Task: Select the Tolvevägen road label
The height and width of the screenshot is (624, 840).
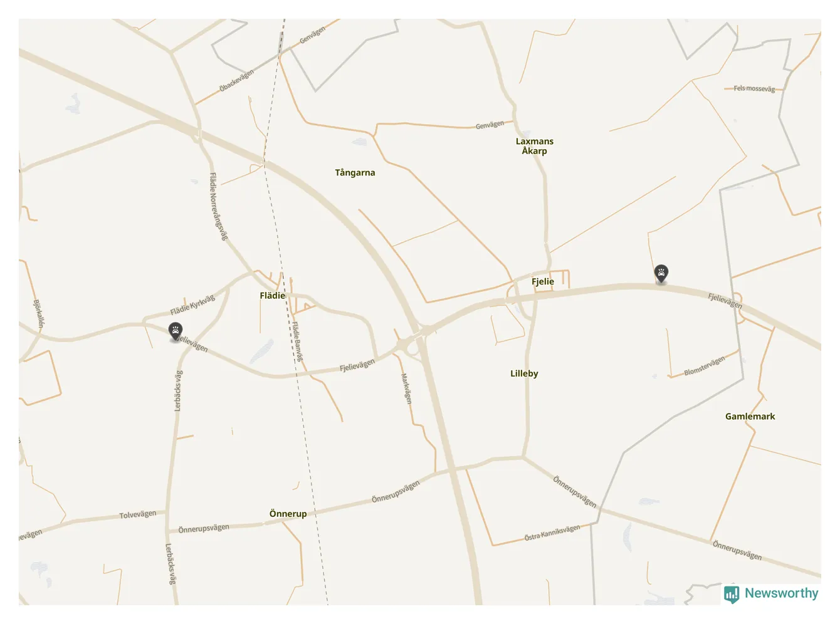Action: click(138, 515)
